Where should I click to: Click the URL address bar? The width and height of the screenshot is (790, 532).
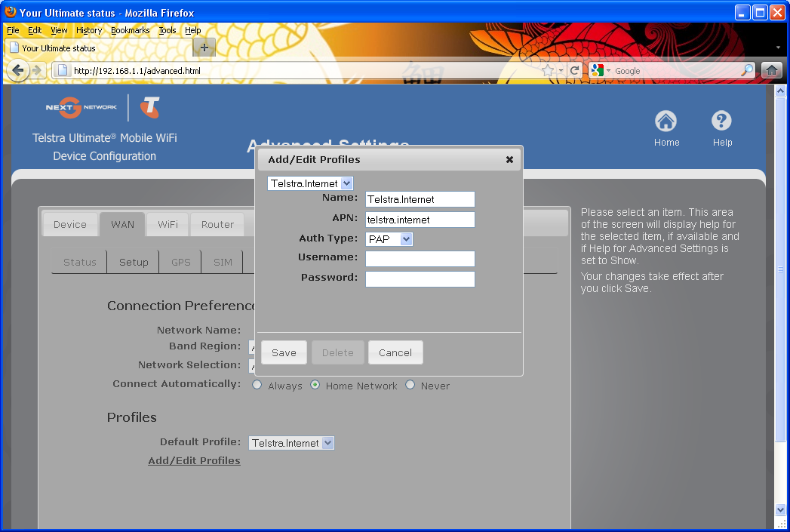click(303, 70)
